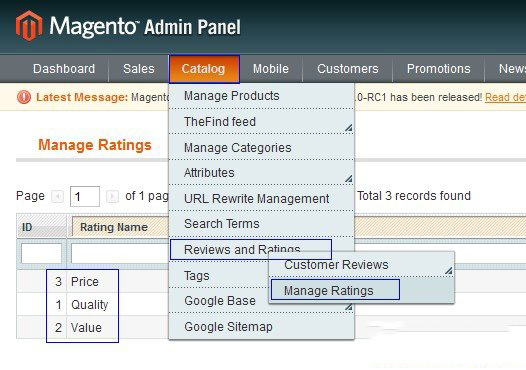Screen dimensions: 526x370
Task: Go to next page arrow icon
Action: tap(112, 196)
